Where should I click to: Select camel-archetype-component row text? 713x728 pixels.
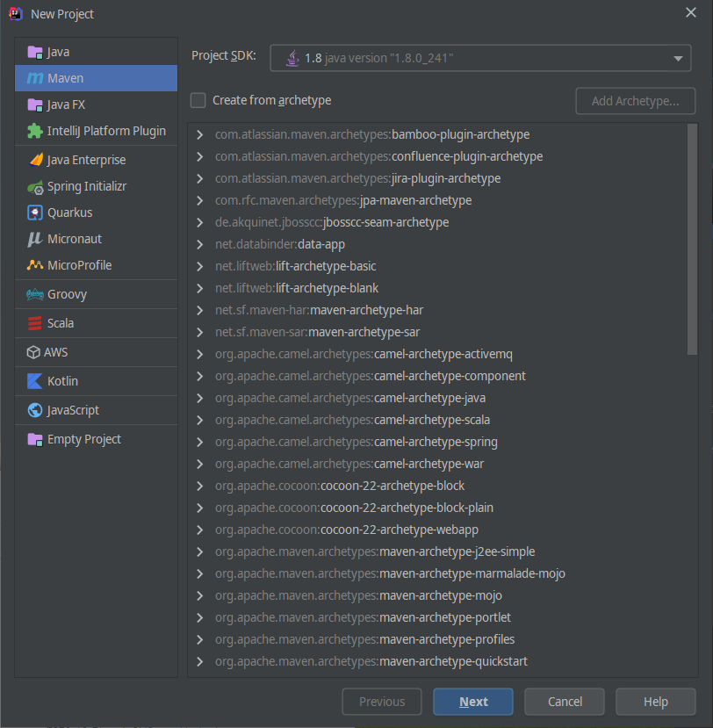tap(370, 376)
